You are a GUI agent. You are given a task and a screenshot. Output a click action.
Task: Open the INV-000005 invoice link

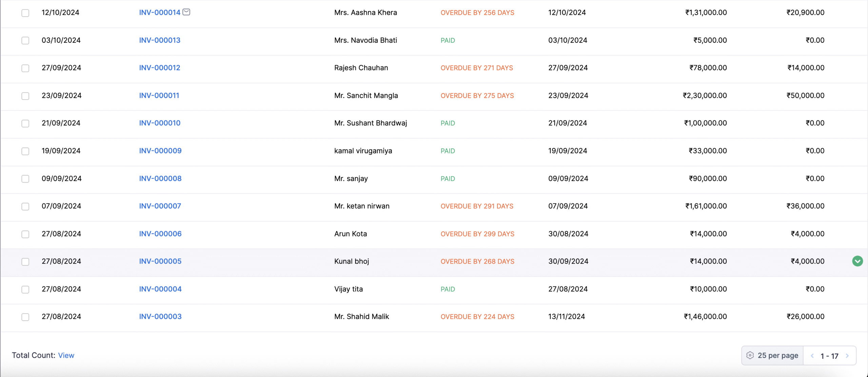click(x=160, y=261)
